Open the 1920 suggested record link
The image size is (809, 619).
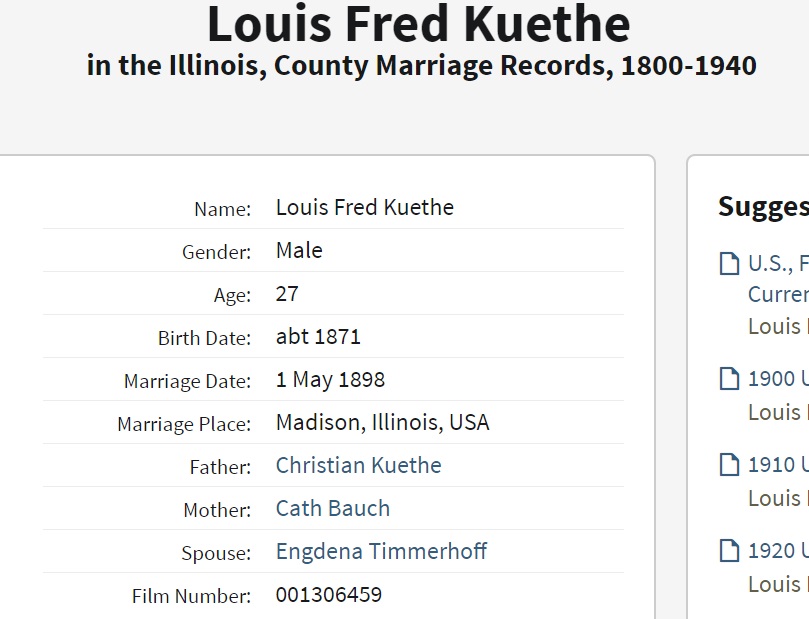778,551
